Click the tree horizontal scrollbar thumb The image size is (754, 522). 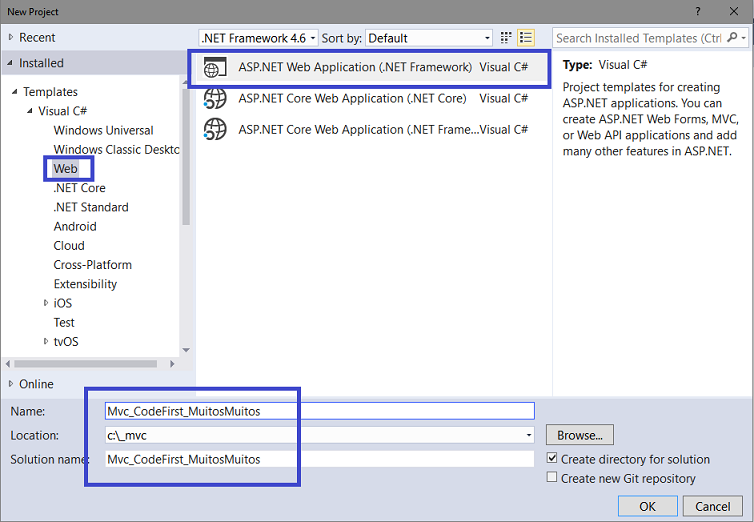click(x=85, y=364)
